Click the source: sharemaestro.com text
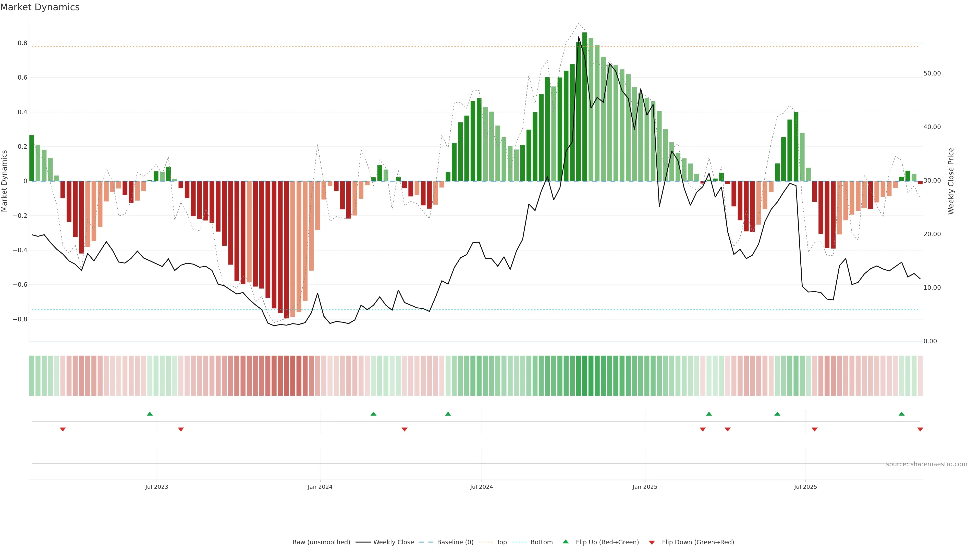980x551 pixels. (x=926, y=464)
